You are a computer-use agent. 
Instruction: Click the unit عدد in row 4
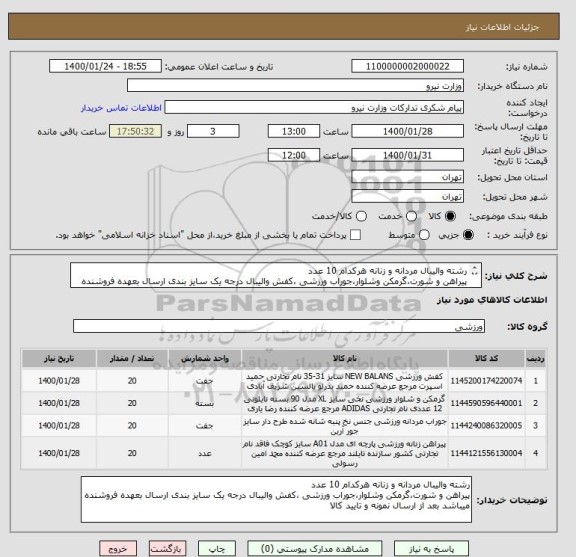(205, 453)
